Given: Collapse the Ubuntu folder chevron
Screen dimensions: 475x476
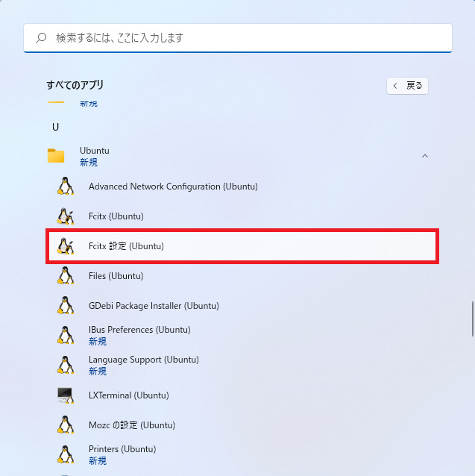Looking at the screenshot, I should tap(425, 156).
